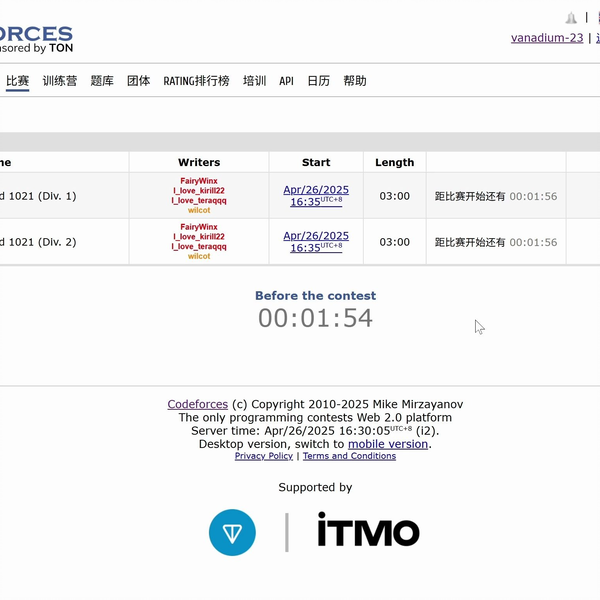This screenshot has height=600, width=600.
Task: Open the 日历 calendar tab
Action: click(318, 81)
